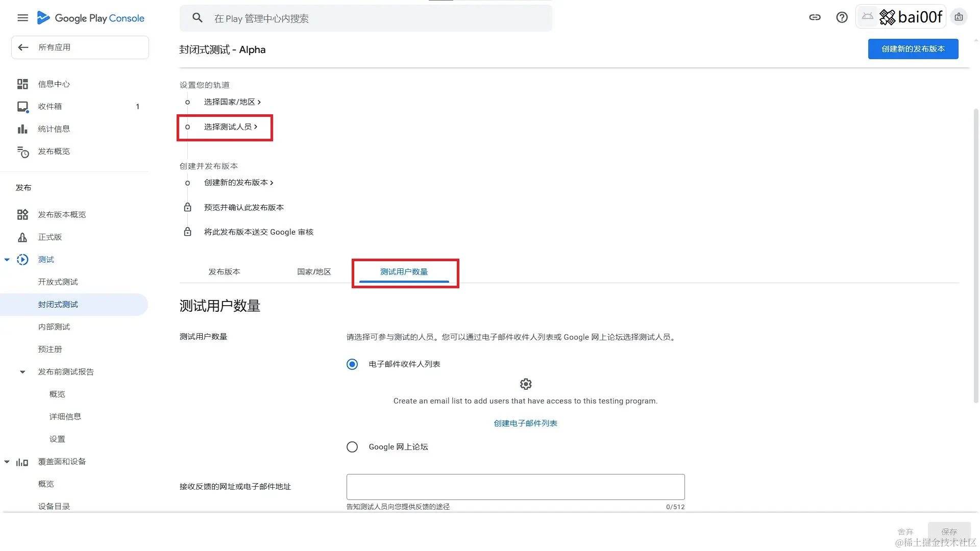
Task: Click the 正式版 production icon
Action: (22, 237)
